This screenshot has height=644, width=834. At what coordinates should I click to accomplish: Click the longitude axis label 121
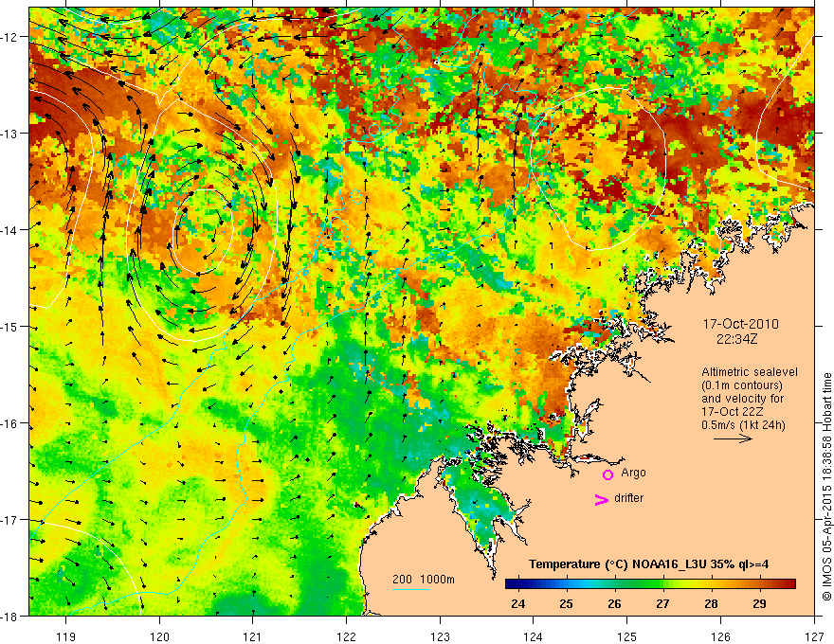[x=253, y=636]
